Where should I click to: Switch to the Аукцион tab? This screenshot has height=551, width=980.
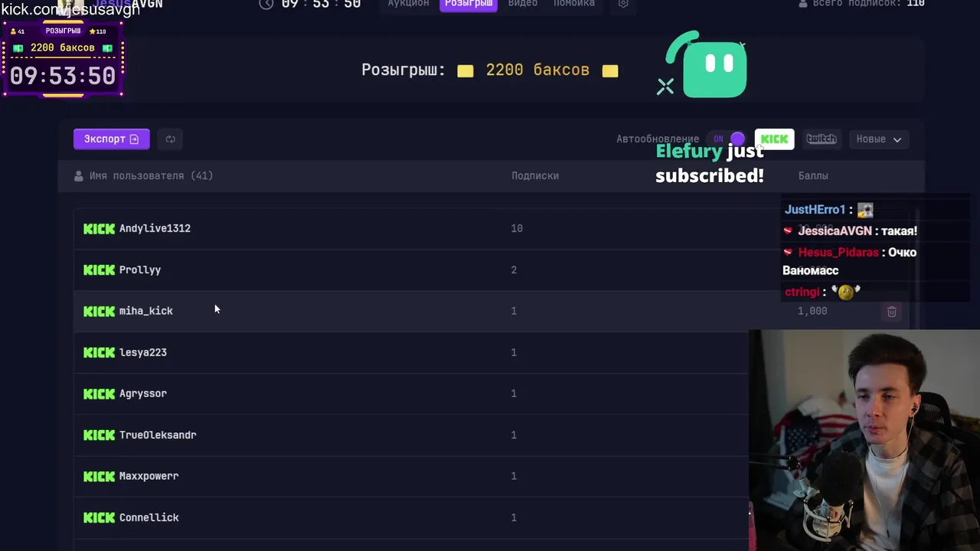pos(408,4)
